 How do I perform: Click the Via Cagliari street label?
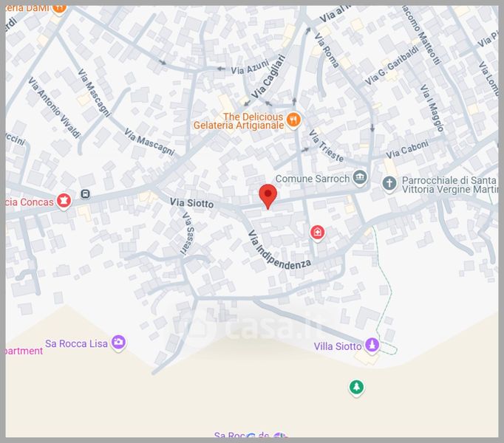click(268, 76)
